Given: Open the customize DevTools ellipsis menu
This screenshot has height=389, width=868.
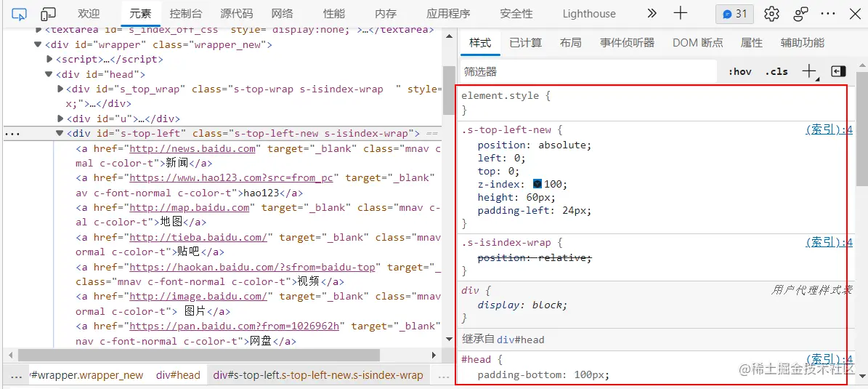Looking at the screenshot, I should pyautogui.click(x=828, y=14).
